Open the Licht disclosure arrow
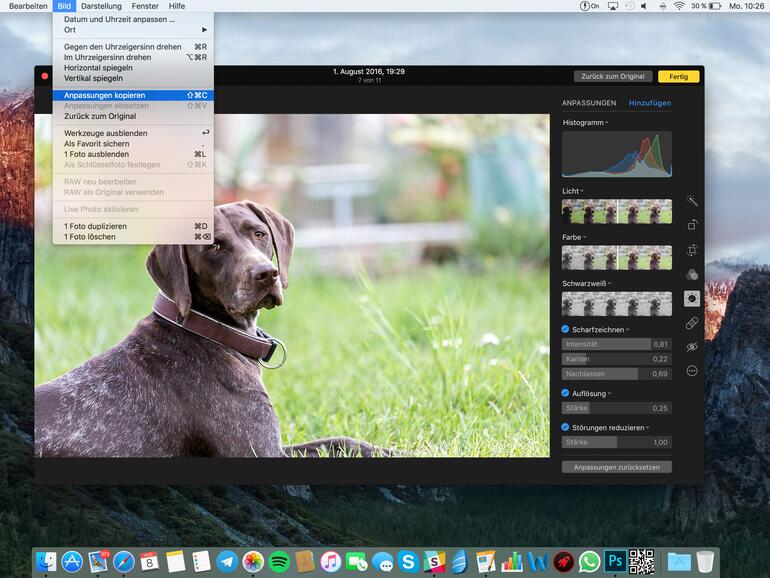The image size is (770, 578). [x=582, y=191]
